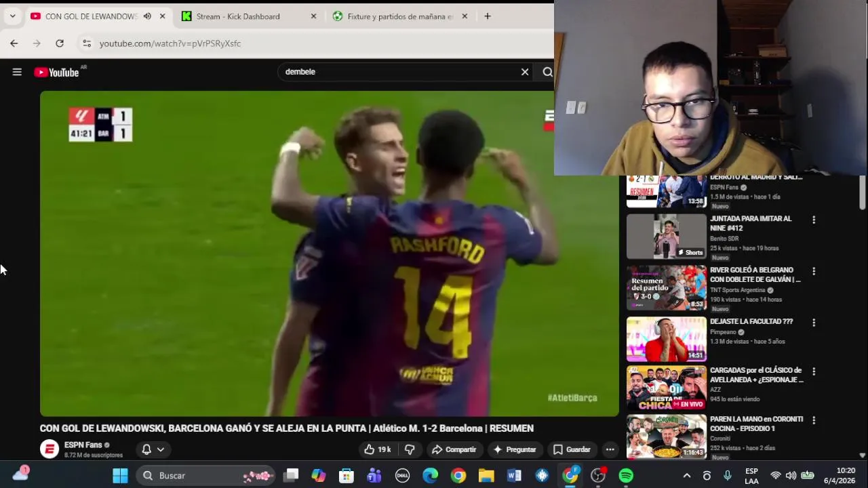Open the 'EN VIVO' AZZ stream thumbnail
This screenshot has height=488, width=868.
tap(667, 388)
